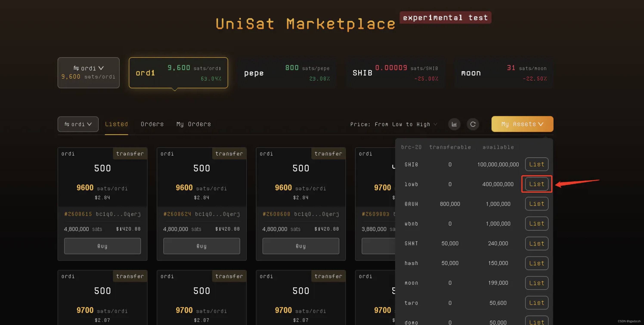List the hash asset
The image size is (644, 325).
(537, 263)
